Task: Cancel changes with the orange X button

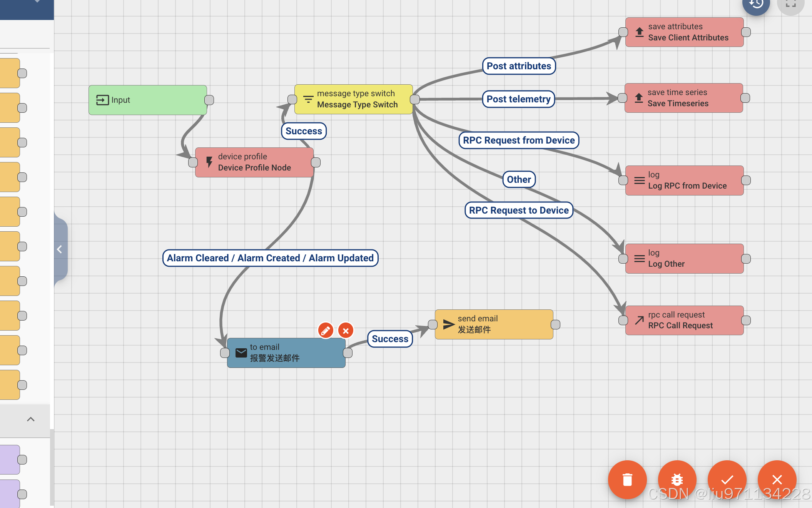Action: (x=777, y=480)
